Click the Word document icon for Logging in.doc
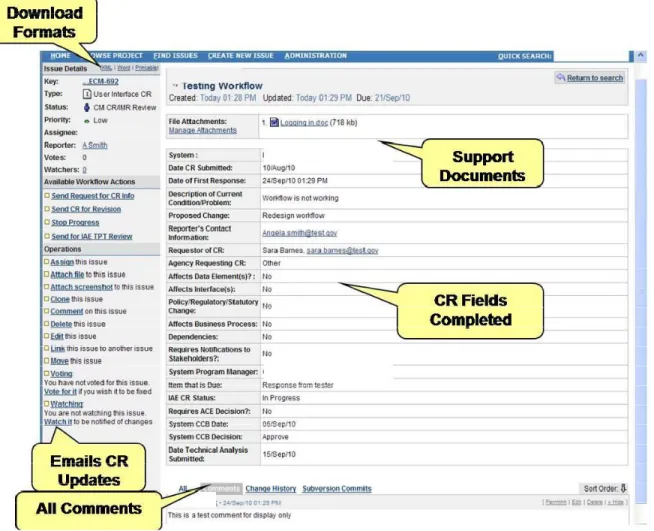The height and width of the screenshot is (531, 654). 274,122
